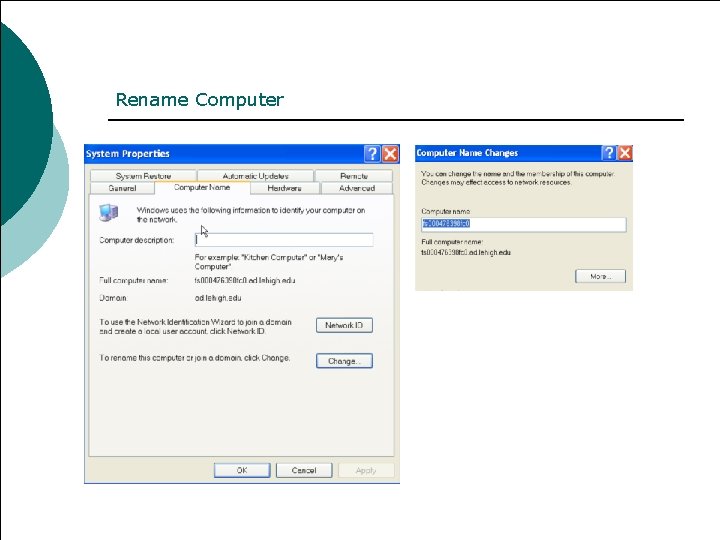The width and height of the screenshot is (720, 540).
Task: Confirm with OK in System Properties
Action: (x=242, y=470)
